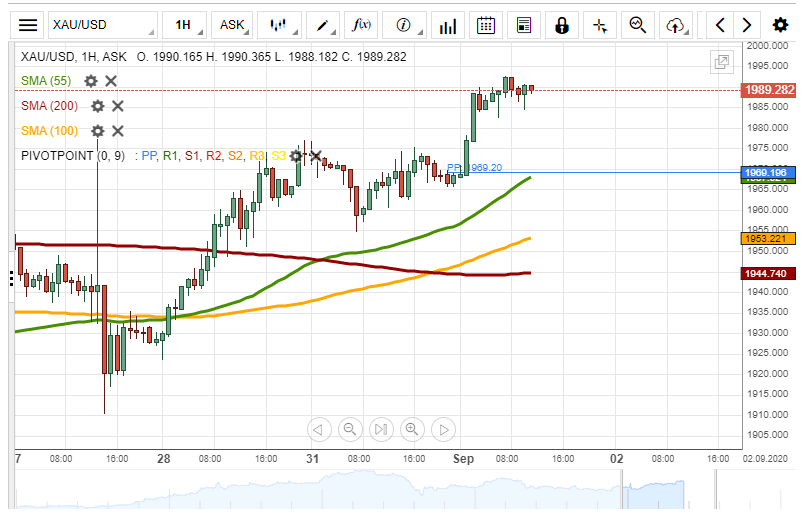The width and height of the screenshot is (802, 517).
Task: Open the f(x) indicators menu
Action: 363,25
